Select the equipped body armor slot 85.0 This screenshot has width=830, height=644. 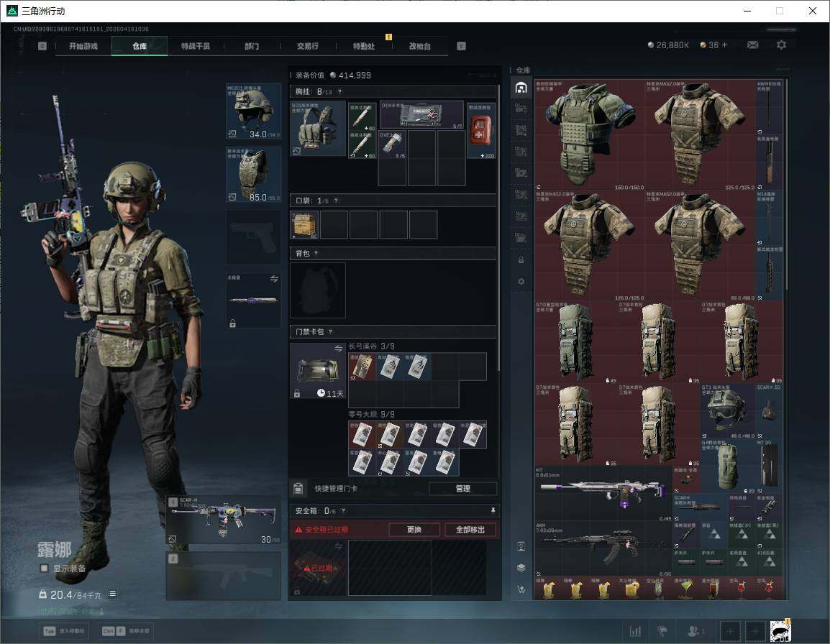coord(254,175)
